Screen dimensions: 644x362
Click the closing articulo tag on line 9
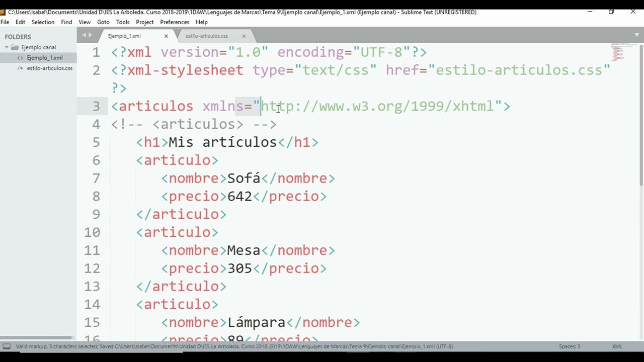pos(181,214)
